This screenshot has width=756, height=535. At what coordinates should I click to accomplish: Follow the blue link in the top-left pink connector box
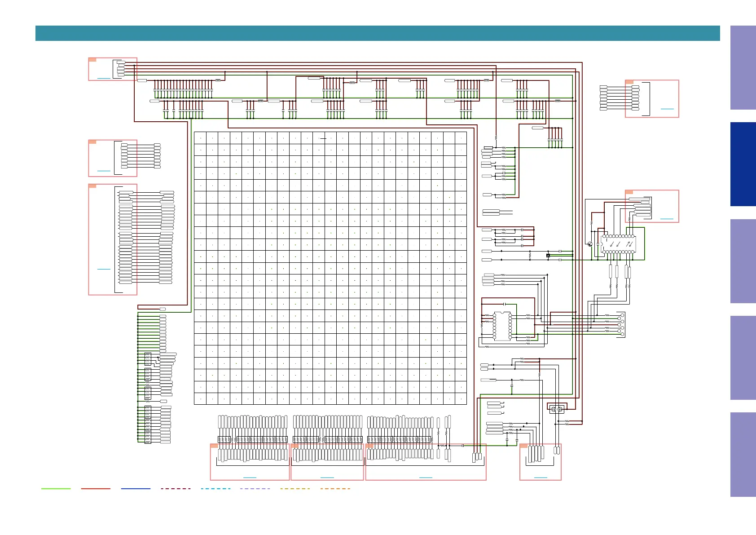coord(104,78)
